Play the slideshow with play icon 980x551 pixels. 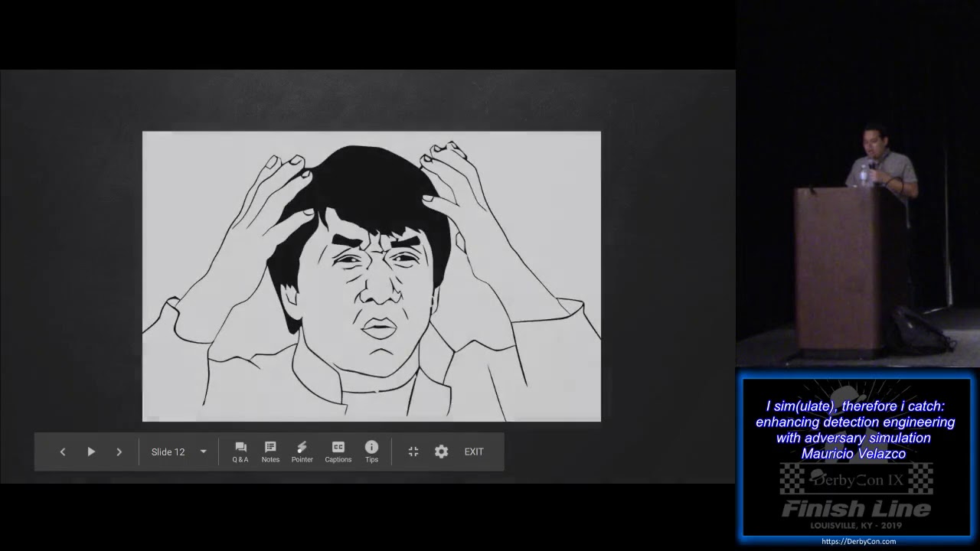tap(91, 452)
